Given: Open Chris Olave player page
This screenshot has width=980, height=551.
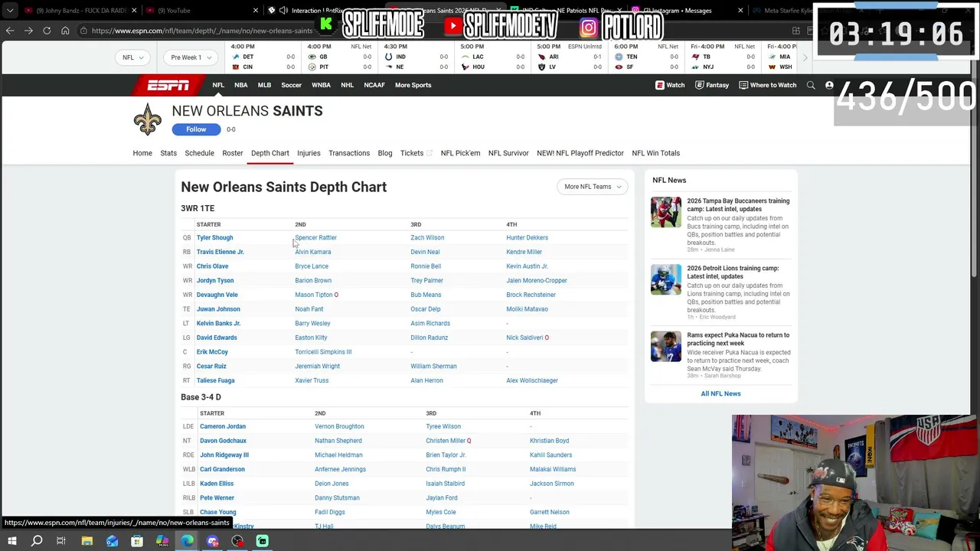Looking at the screenshot, I should 212,266.
